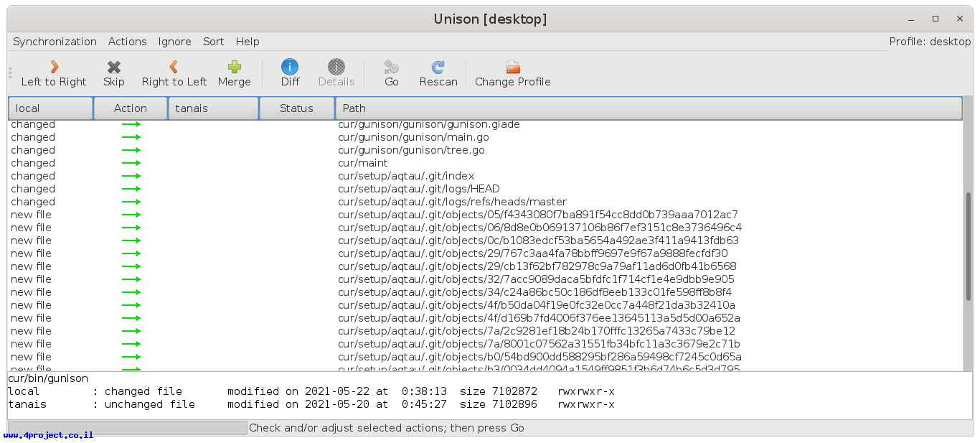Click 'changed' status for gunison.glade row
980x443 pixels.
point(33,124)
